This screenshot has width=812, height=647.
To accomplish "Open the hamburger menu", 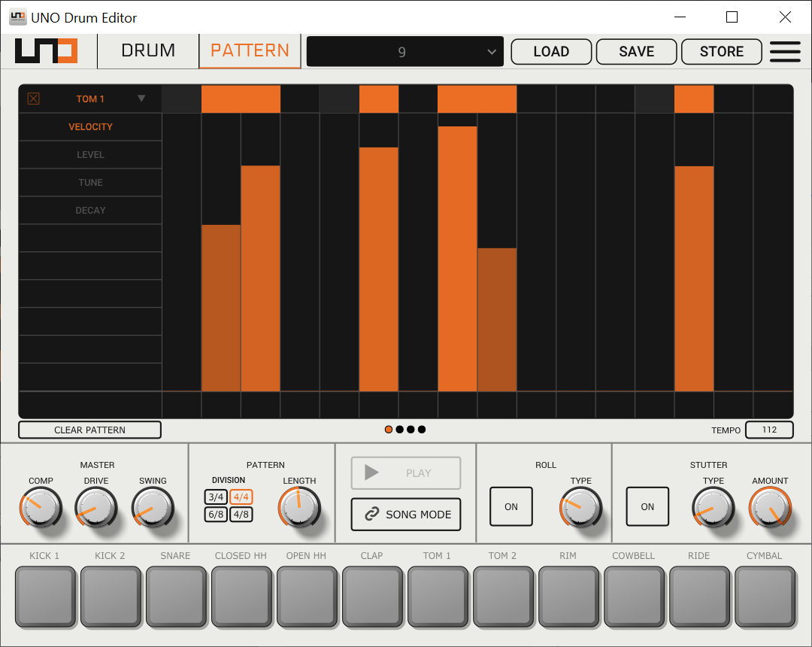I will [x=785, y=51].
